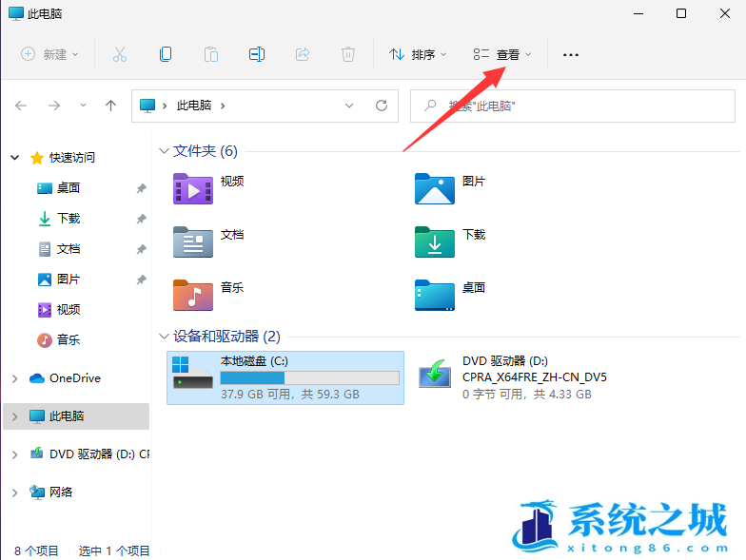Go forward with the right arrow
The image size is (746, 560).
[54, 106]
